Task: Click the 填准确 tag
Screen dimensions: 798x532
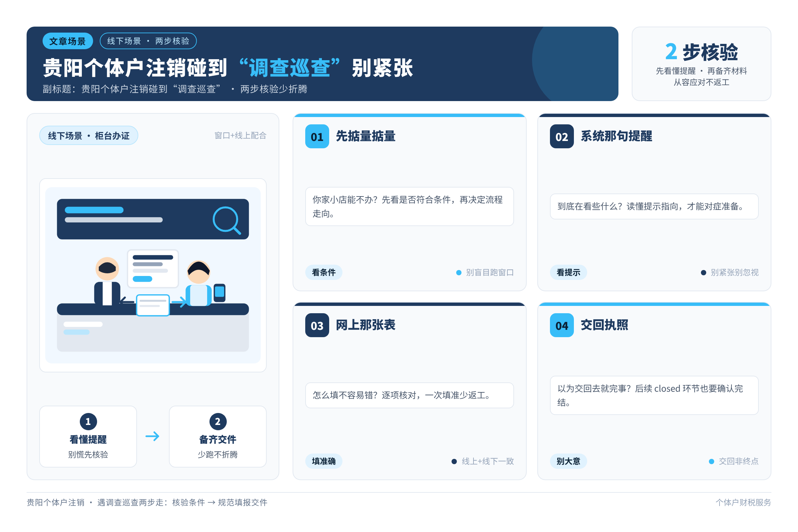Action: (x=324, y=461)
